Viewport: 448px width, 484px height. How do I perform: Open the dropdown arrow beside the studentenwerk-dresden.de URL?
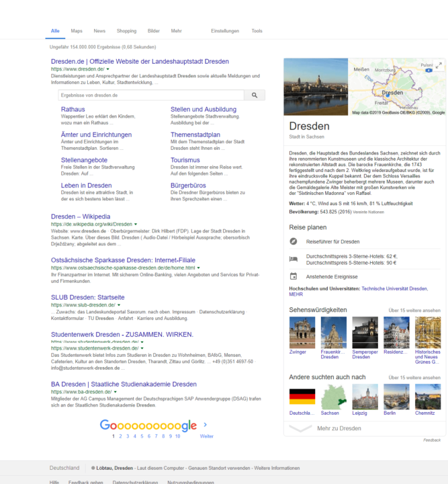pyautogui.click(x=142, y=348)
